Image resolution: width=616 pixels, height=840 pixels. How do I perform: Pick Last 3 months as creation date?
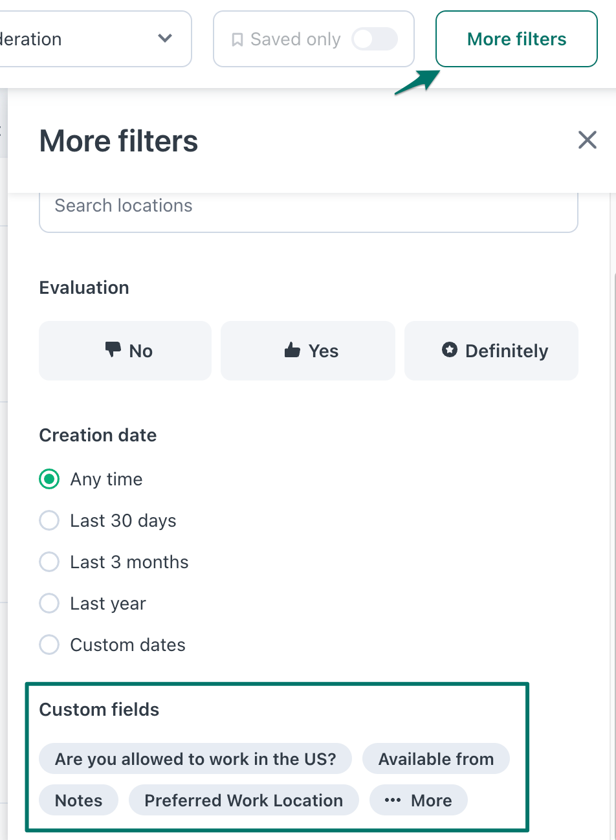click(x=49, y=562)
